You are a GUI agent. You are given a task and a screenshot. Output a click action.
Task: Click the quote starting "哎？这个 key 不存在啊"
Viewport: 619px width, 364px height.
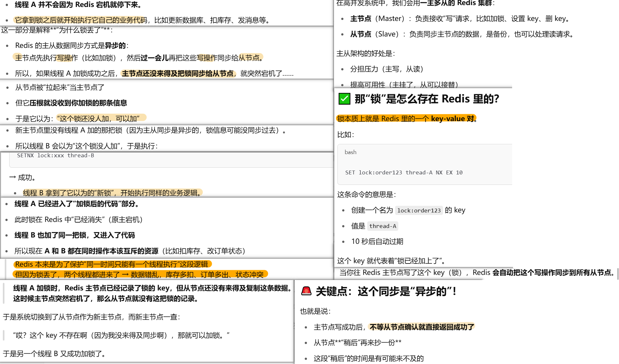[121, 335]
